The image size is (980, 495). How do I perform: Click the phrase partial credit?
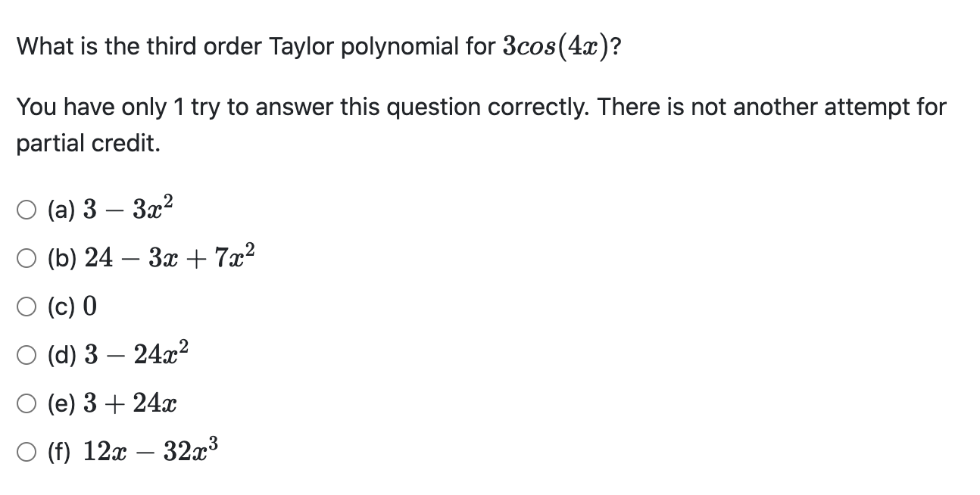point(87,142)
